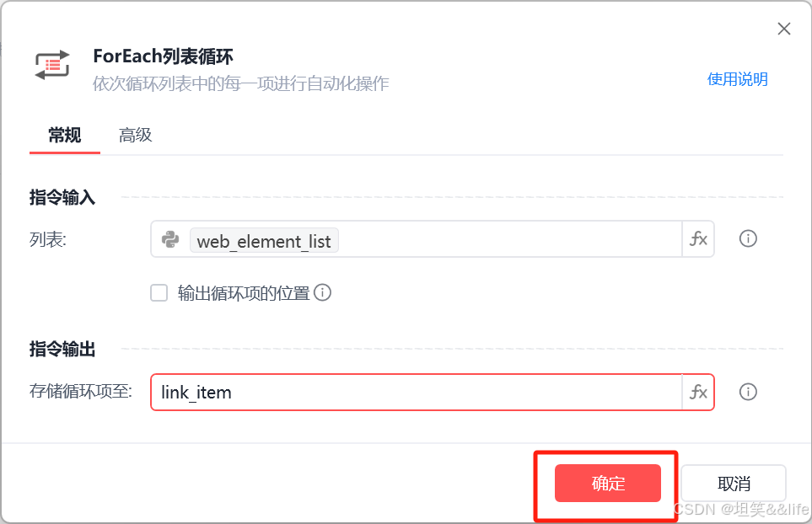Show info tooltip for 存储循环项至 field

[x=748, y=392]
